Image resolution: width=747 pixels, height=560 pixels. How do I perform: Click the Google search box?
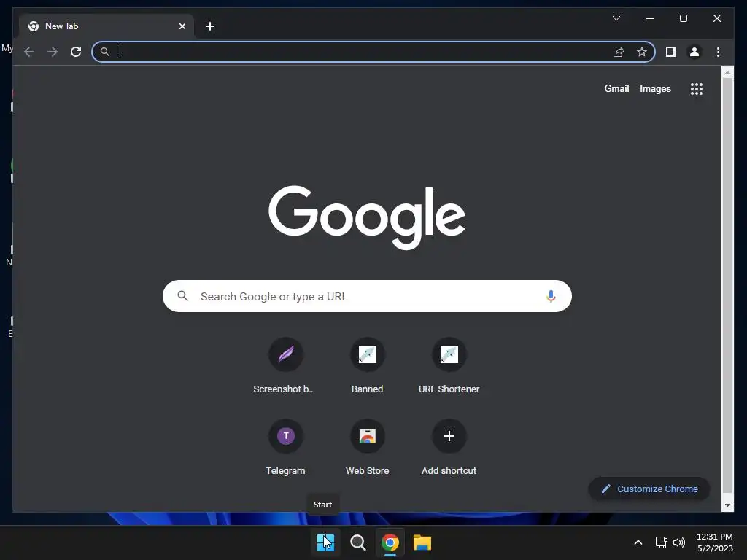click(x=367, y=296)
